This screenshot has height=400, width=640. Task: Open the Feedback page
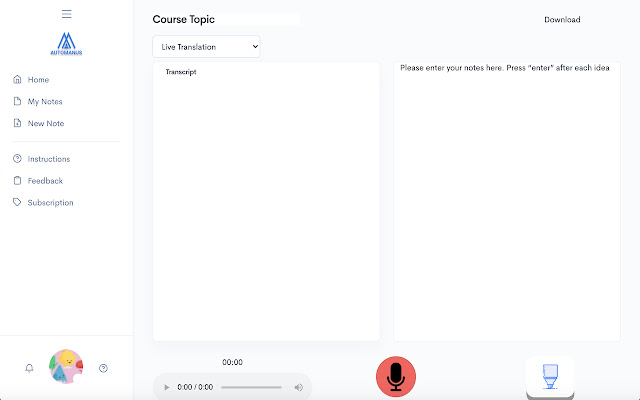(x=45, y=181)
